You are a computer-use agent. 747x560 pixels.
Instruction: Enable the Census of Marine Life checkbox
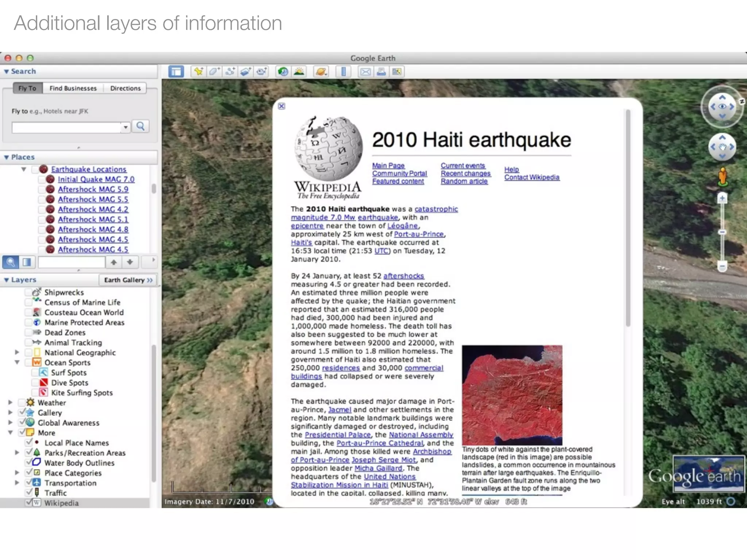click(x=28, y=302)
